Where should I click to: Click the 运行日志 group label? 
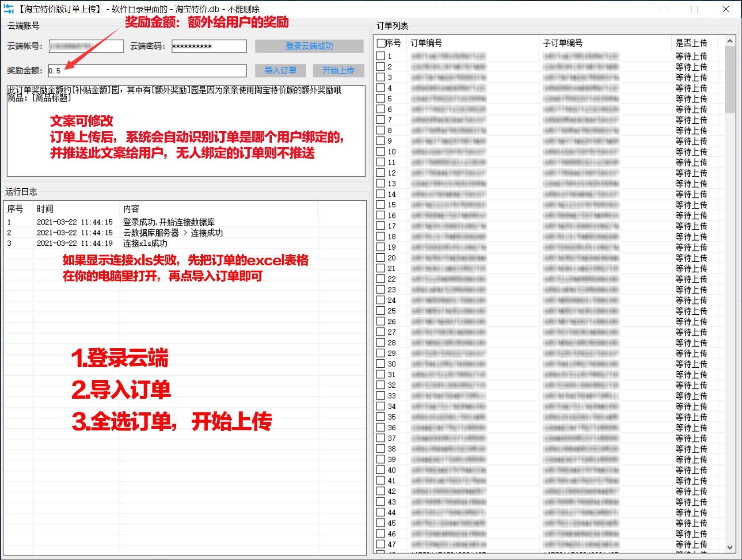(21, 191)
